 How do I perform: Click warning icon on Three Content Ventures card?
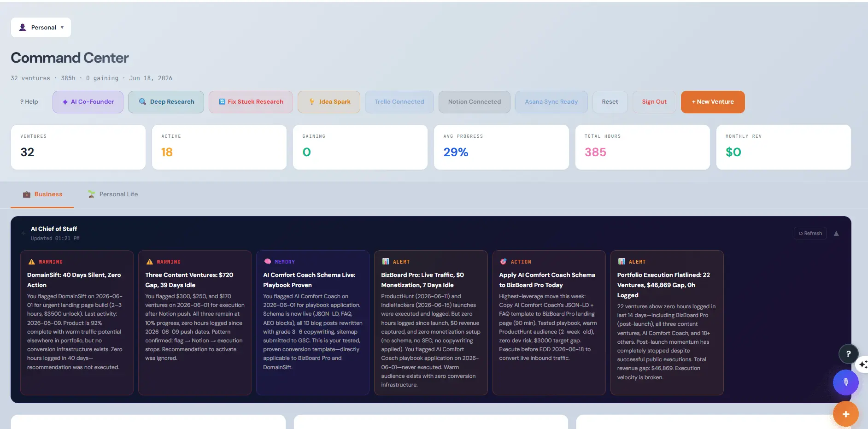[x=149, y=262]
